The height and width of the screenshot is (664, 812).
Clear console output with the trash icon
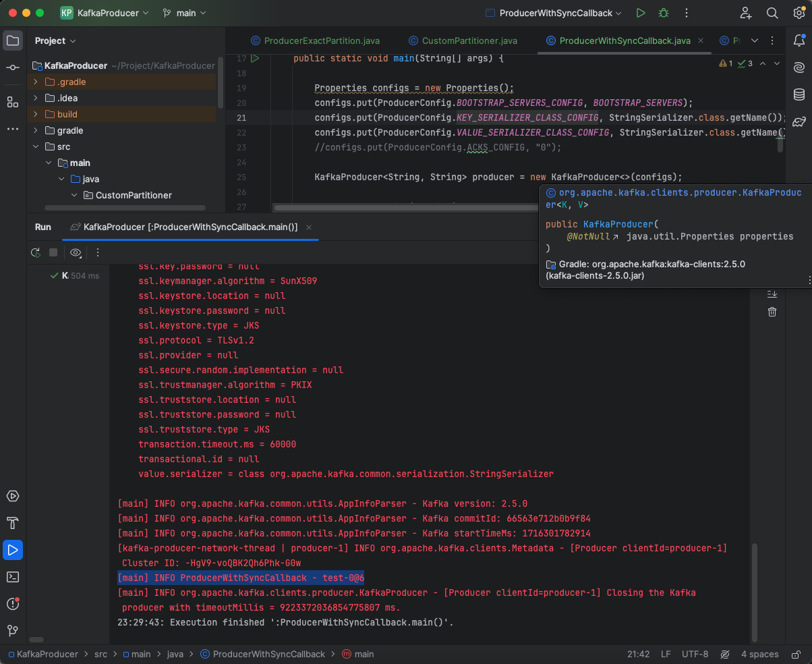(772, 312)
